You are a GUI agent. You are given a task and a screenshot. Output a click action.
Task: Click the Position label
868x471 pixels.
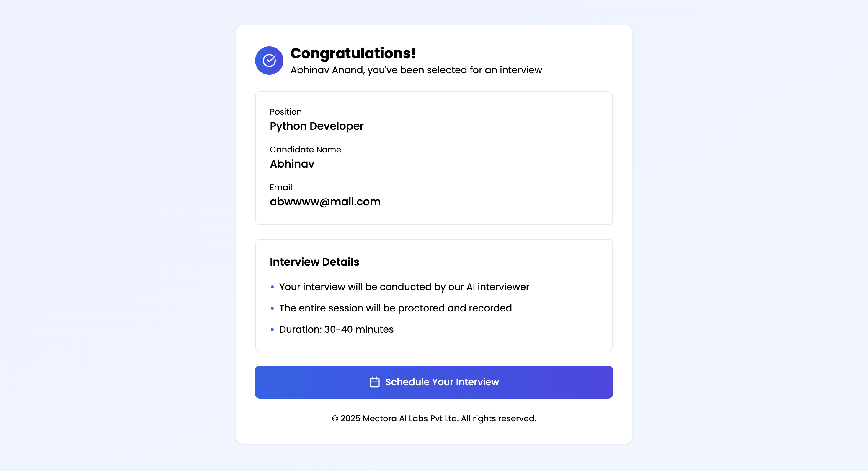[285, 112]
